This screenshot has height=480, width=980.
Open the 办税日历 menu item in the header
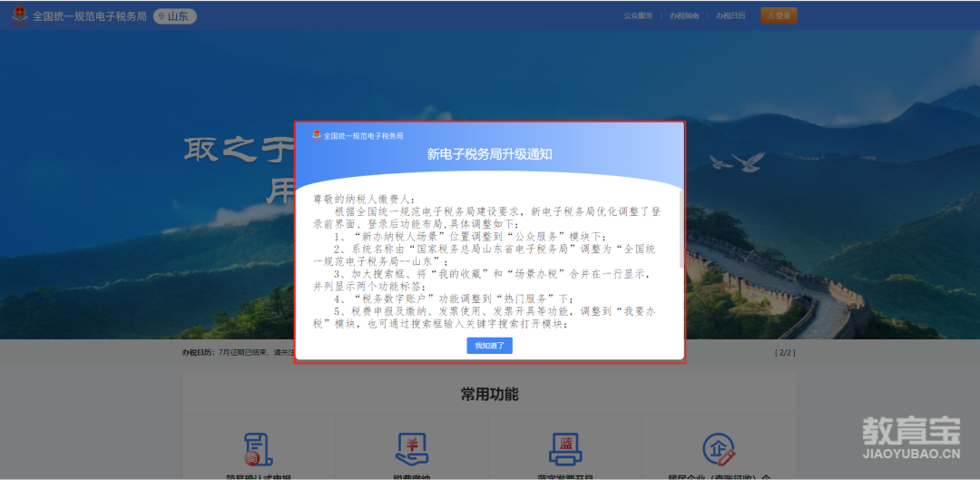pyautogui.click(x=730, y=15)
